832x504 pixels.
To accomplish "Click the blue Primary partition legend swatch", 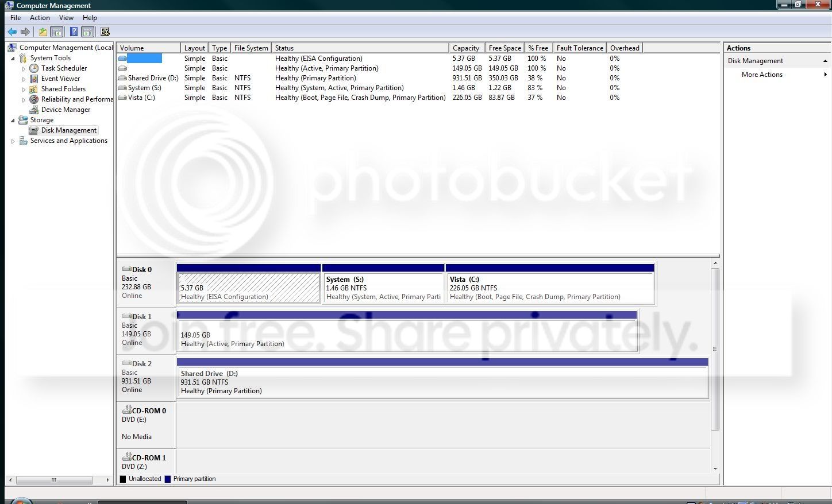I will (x=168, y=479).
